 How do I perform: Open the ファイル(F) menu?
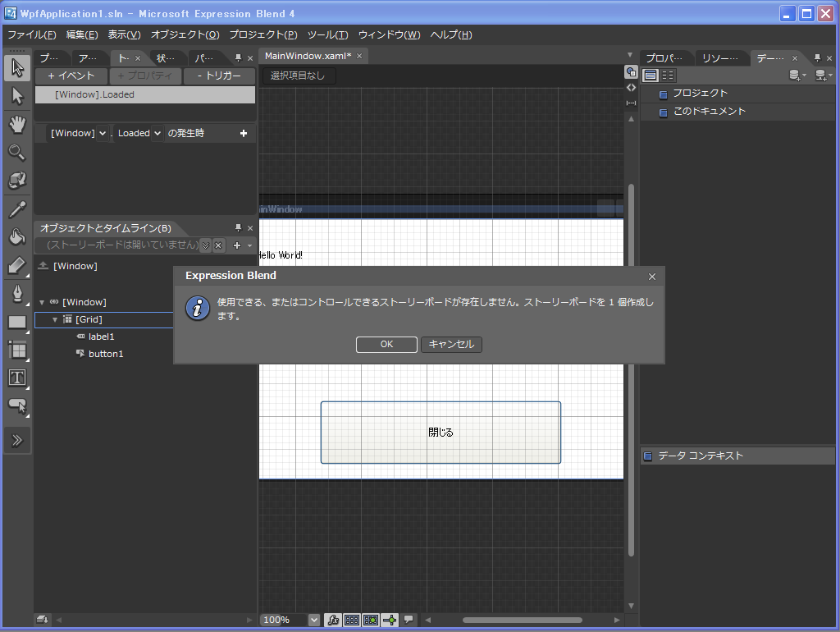[x=32, y=34]
